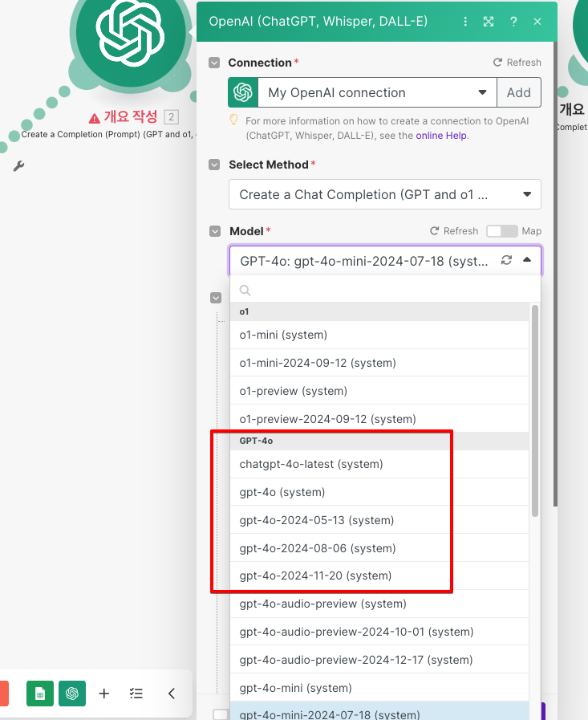
Task: Select gpt-4o-audio-preview-2024-10-01 (system)
Action: tap(379, 632)
